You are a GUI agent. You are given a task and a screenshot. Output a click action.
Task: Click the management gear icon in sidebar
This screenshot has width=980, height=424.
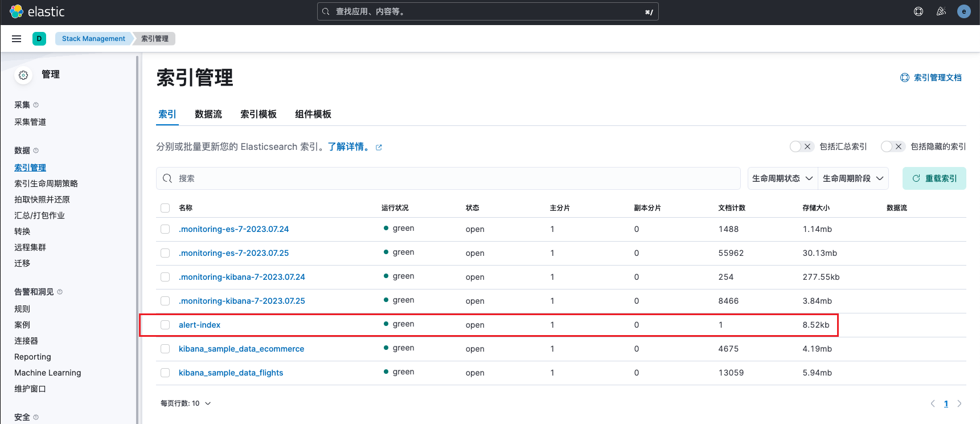point(23,75)
